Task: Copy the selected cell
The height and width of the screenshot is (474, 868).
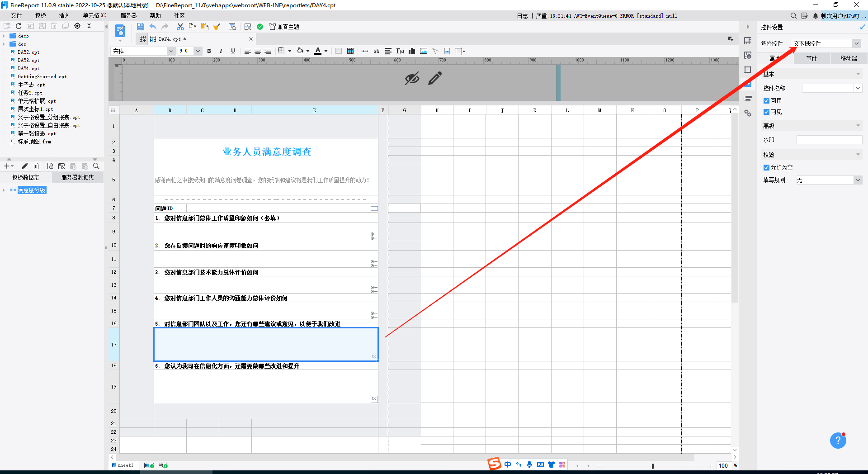Action: (x=193, y=27)
